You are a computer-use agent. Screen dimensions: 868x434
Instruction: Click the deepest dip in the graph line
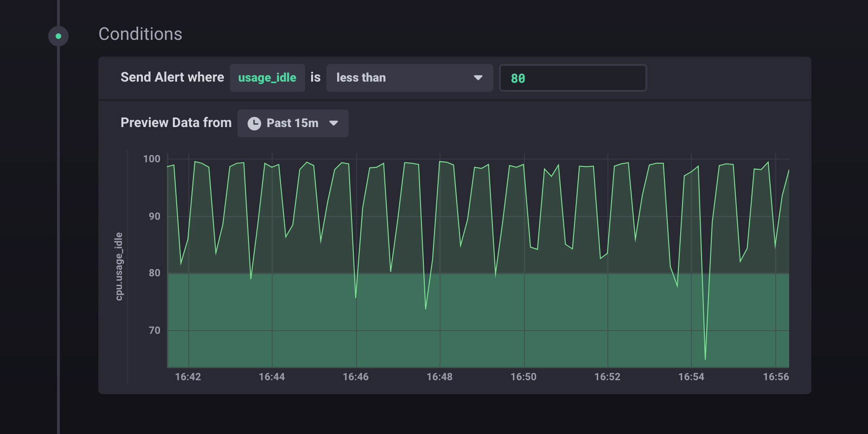[705, 358]
